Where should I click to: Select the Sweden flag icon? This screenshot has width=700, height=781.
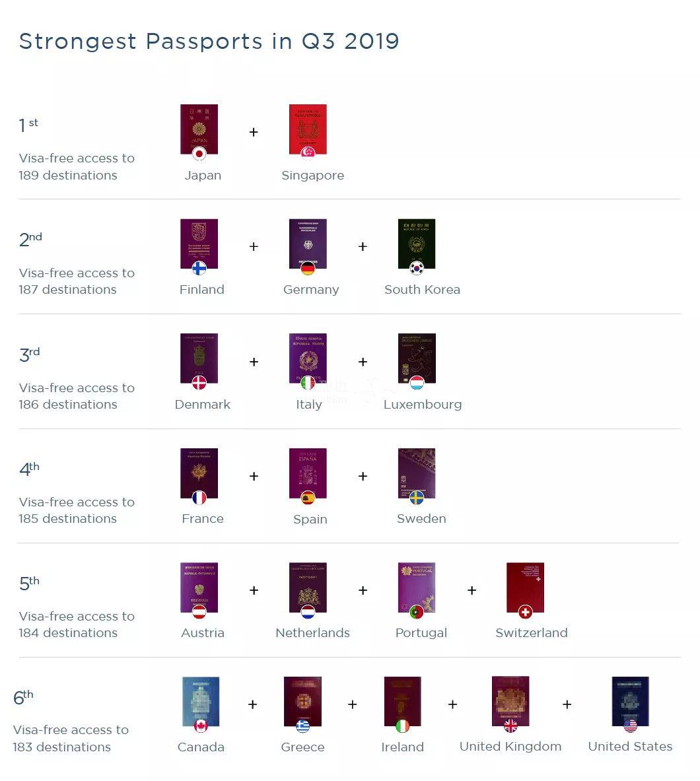(x=417, y=498)
